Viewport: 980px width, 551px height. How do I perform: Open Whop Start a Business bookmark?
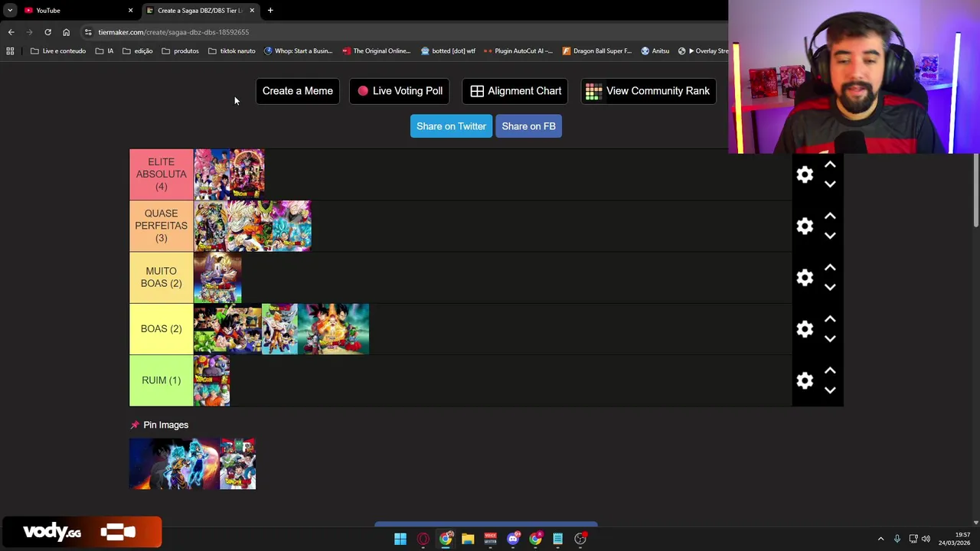298,51
